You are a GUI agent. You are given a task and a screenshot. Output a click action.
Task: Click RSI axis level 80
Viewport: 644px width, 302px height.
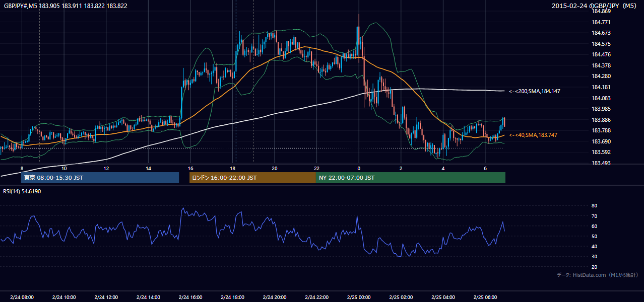pos(594,206)
